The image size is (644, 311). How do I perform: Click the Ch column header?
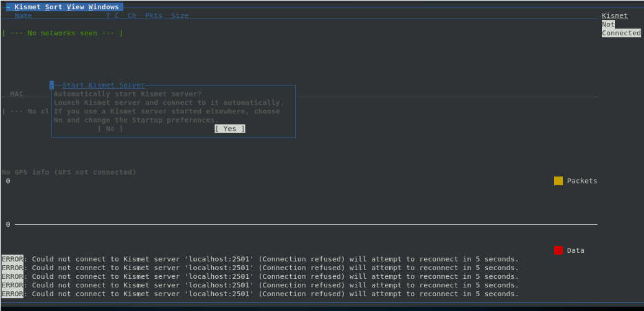click(x=132, y=15)
